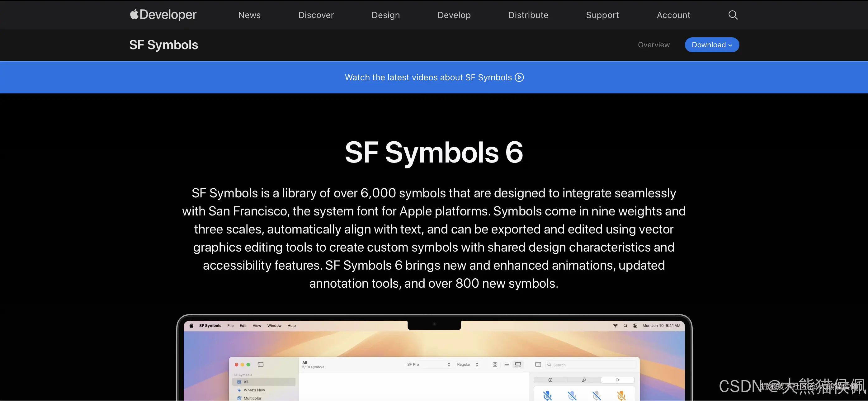Click the Apple Developer logo
This screenshot has width=868, height=401.
[163, 15]
